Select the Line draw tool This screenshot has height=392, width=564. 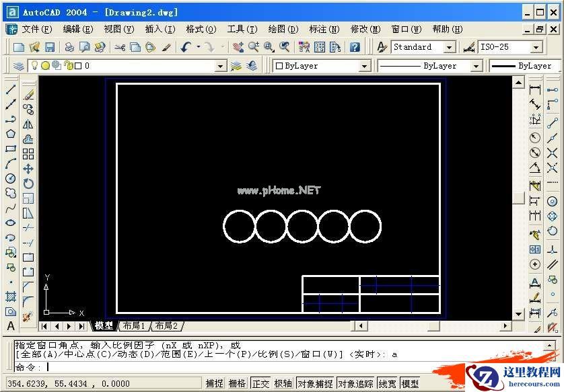pos(11,89)
